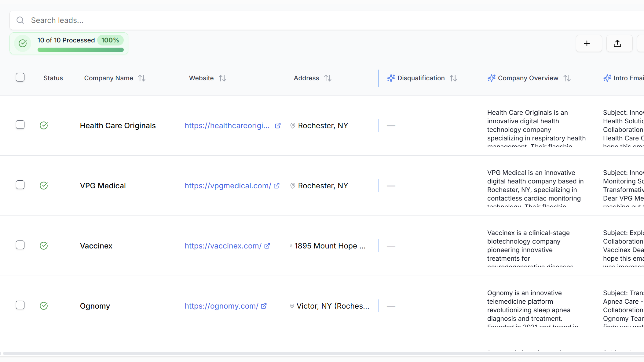Click the Company Name column header label
This screenshot has width=644, height=362.
109,78
